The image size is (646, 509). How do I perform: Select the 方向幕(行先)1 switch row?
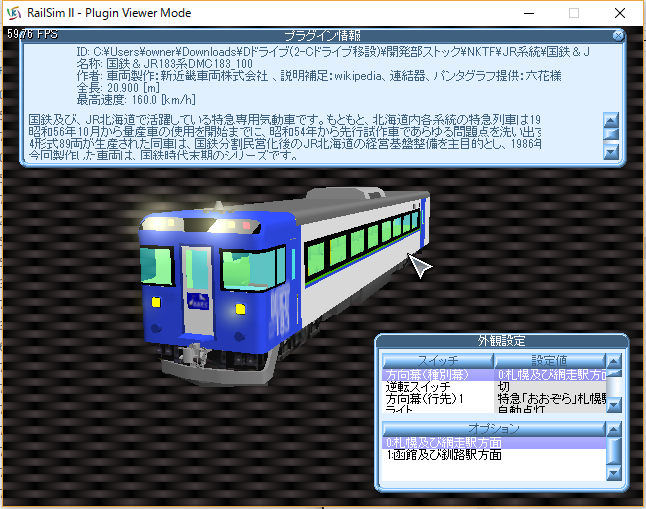tap(438, 399)
